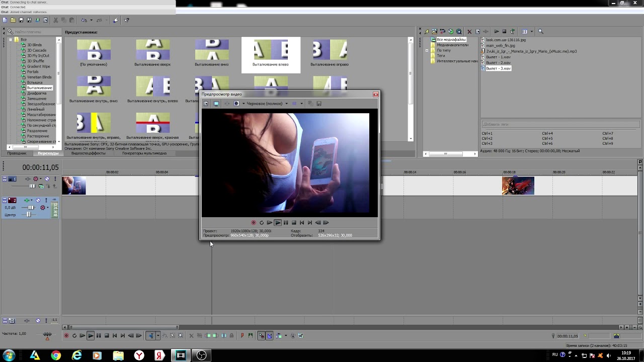The width and height of the screenshot is (644, 362).
Task: Adjust the audio track pan slider 'Центр'
Action: 29,215
